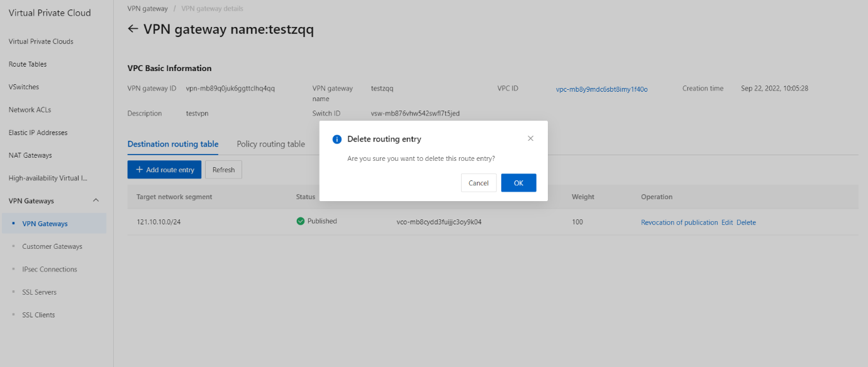This screenshot has width=868, height=367.
Task: Click the VPN gateway ID value
Action: [x=230, y=89]
